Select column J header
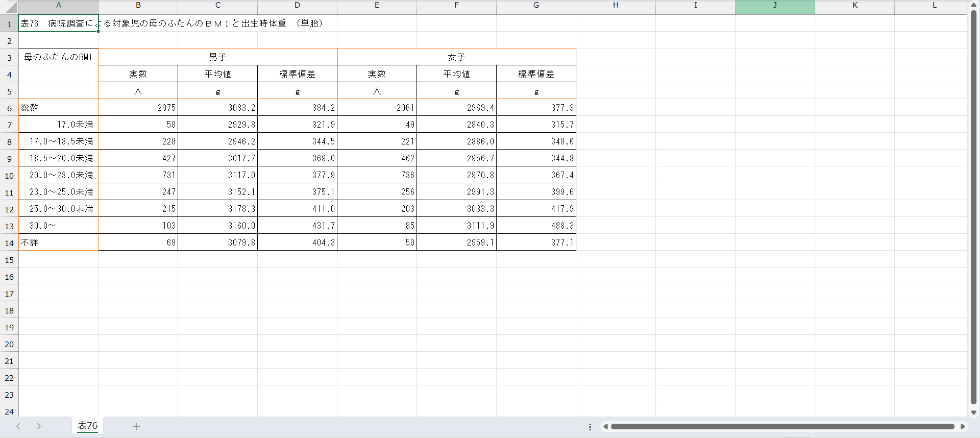Viewport: 980px width, 438px height. tap(775, 5)
